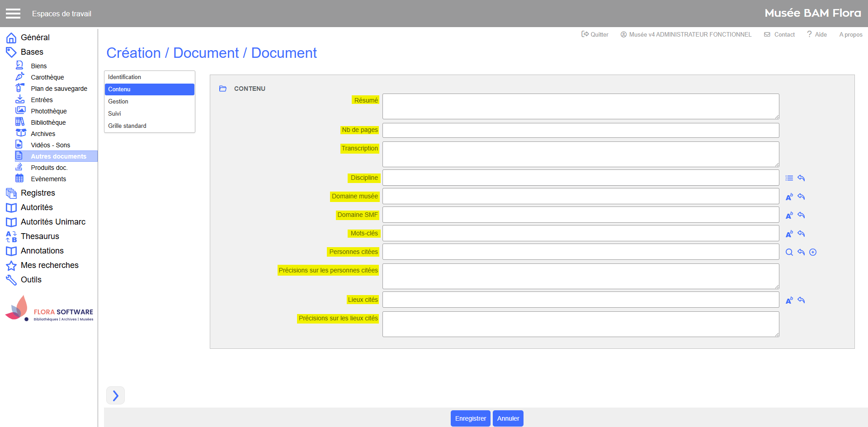Click into the Résumé text area
Viewport: 868px width, 427px height.
pyautogui.click(x=580, y=107)
